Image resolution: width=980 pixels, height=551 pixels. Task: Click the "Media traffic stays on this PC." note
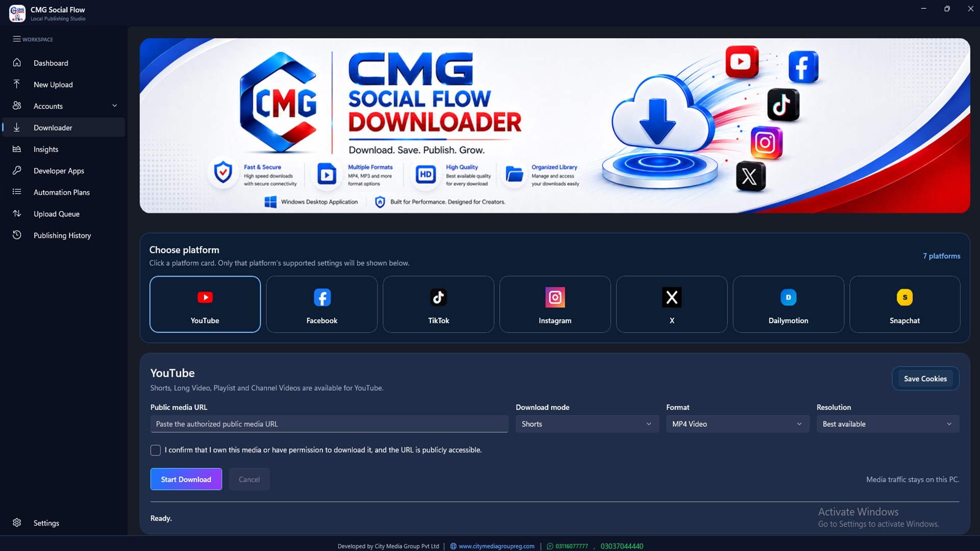click(913, 480)
